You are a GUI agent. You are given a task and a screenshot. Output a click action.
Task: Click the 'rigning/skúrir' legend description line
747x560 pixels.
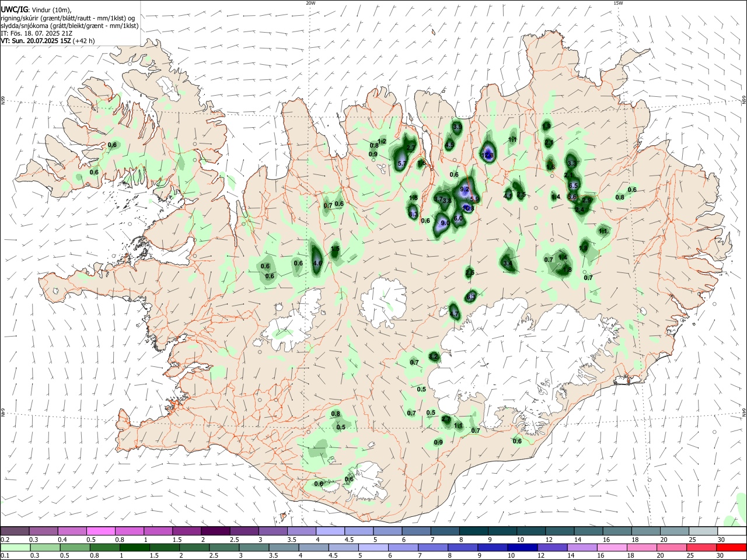[69, 18]
